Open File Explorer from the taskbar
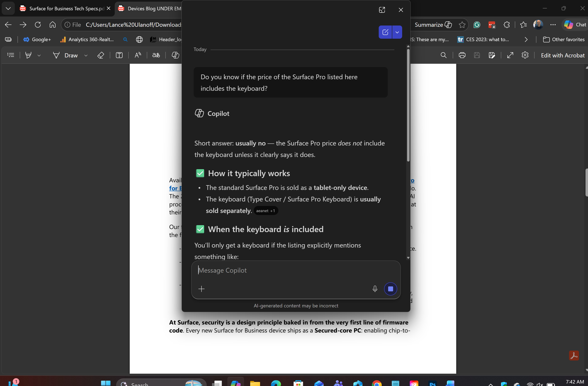588x386 pixels. [x=255, y=383]
